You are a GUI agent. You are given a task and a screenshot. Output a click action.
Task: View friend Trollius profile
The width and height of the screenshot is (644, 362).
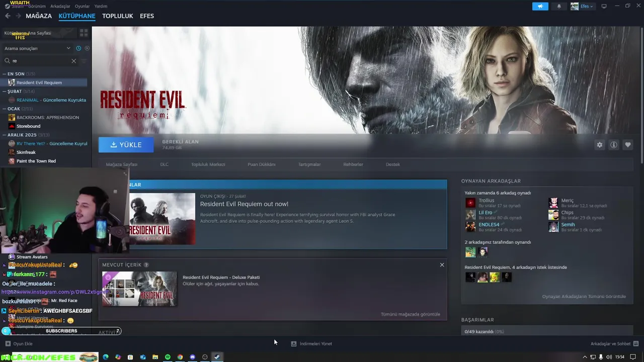(x=486, y=201)
